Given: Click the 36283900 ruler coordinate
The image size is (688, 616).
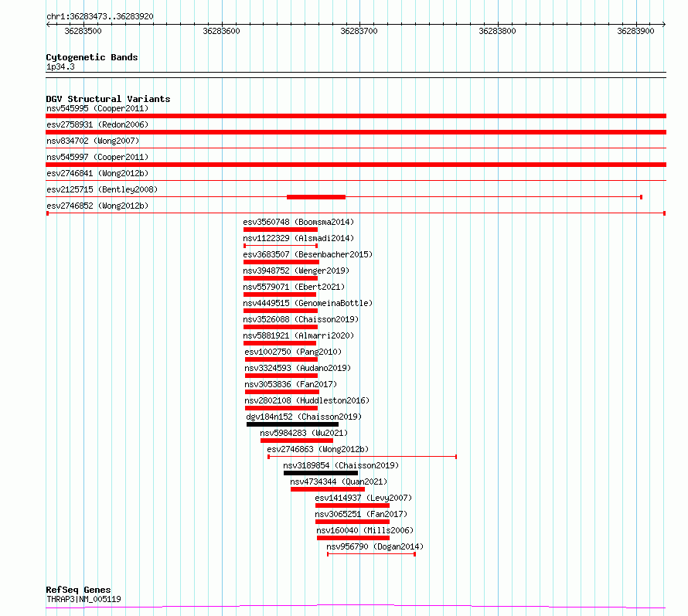Looking at the screenshot, I should (x=635, y=31).
